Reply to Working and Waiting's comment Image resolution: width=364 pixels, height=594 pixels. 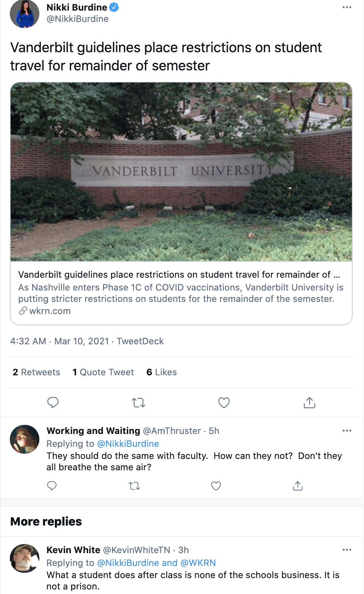(x=52, y=486)
